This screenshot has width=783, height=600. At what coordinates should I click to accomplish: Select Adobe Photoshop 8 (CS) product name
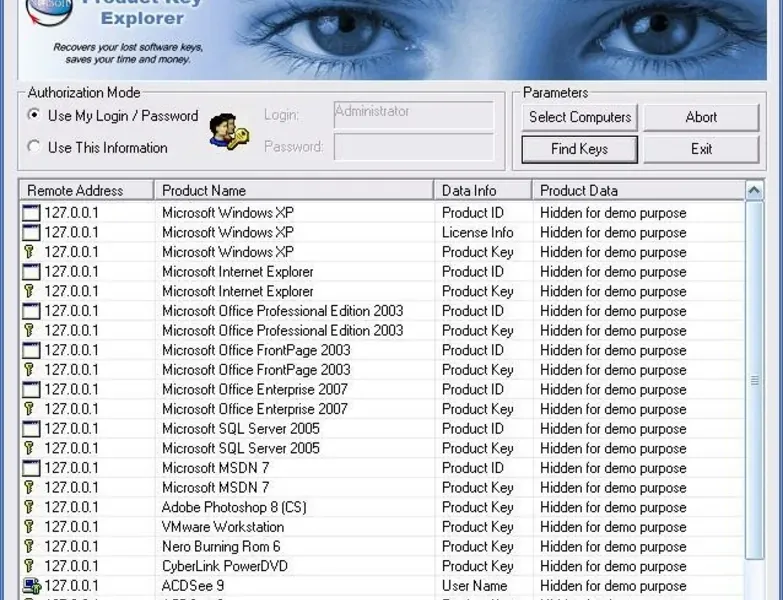pyautogui.click(x=234, y=508)
